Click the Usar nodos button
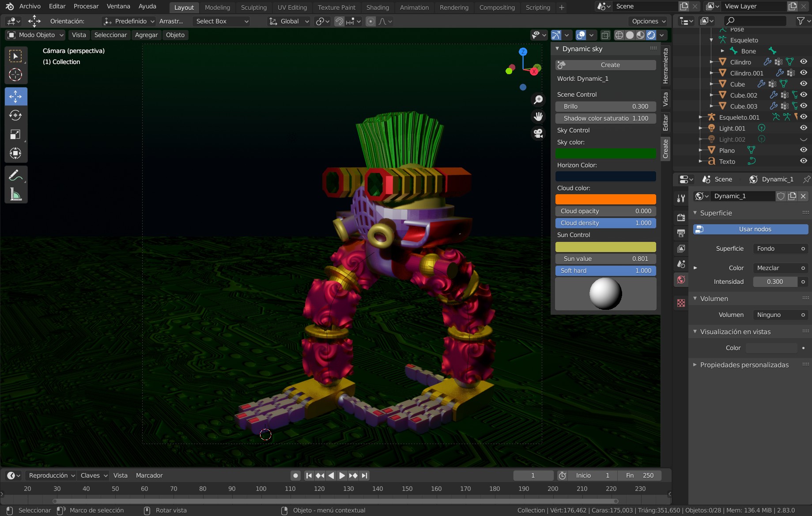The image size is (812, 516). pyautogui.click(x=750, y=229)
